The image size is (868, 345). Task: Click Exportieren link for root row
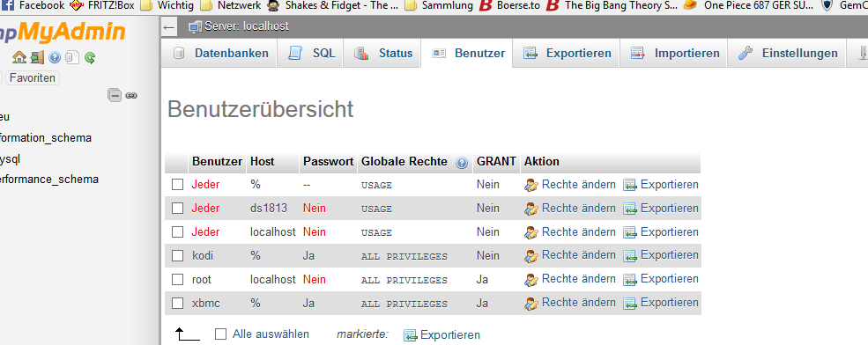661,279
